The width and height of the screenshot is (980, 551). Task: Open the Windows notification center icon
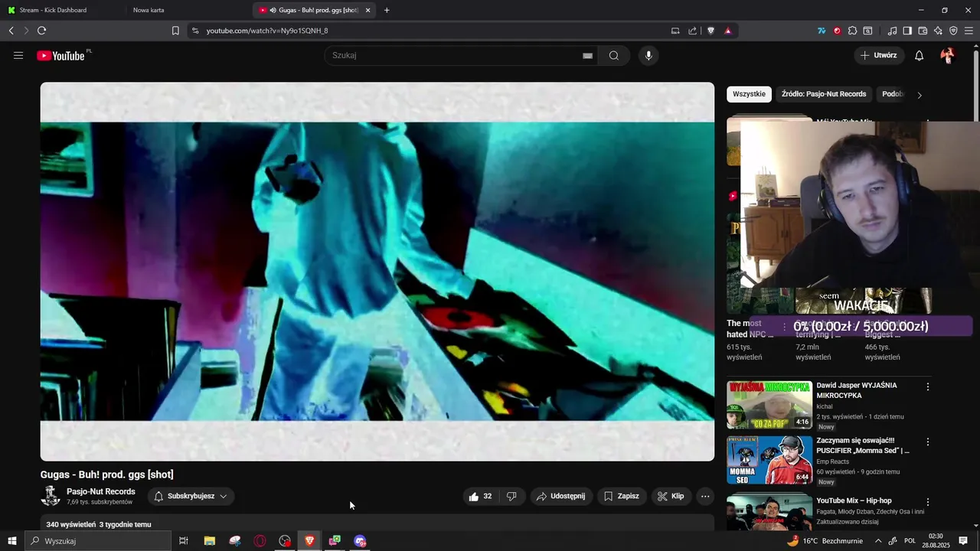pyautogui.click(x=963, y=541)
